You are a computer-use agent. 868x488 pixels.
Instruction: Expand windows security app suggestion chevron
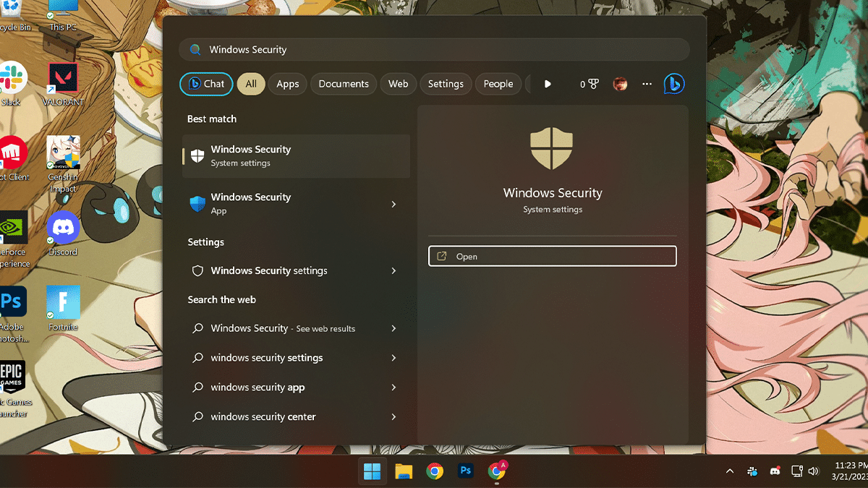coord(393,388)
